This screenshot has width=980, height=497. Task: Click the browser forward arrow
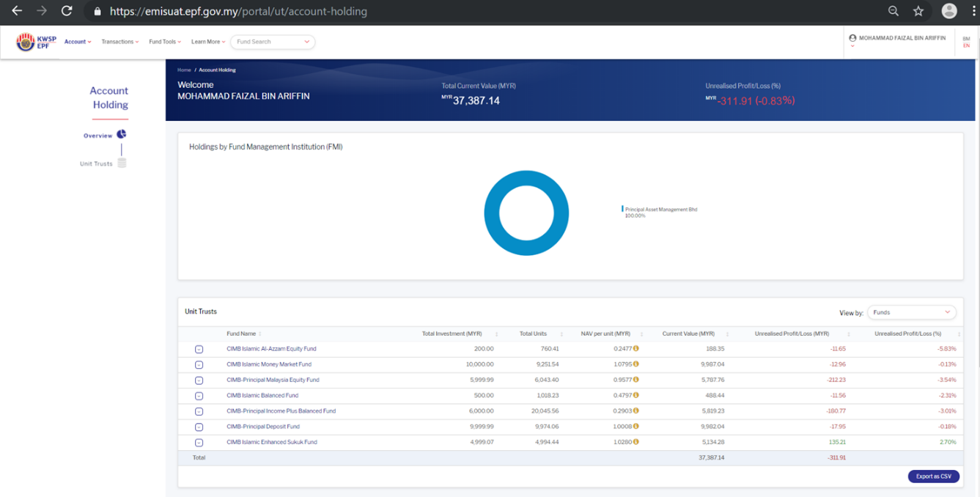click(x=42, y=11)
